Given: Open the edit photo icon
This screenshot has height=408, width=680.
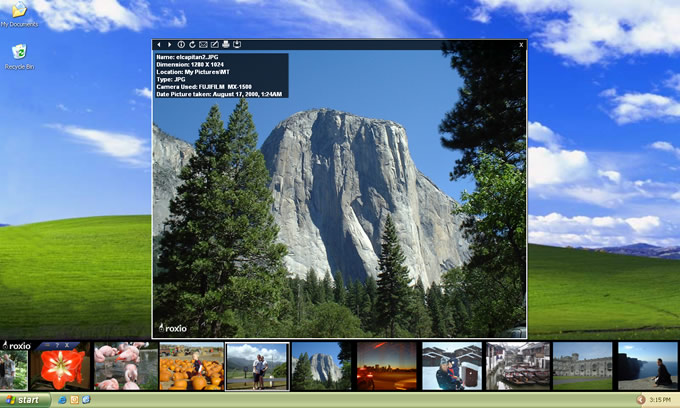Looking at the screenshot, I should click(214, 45).
